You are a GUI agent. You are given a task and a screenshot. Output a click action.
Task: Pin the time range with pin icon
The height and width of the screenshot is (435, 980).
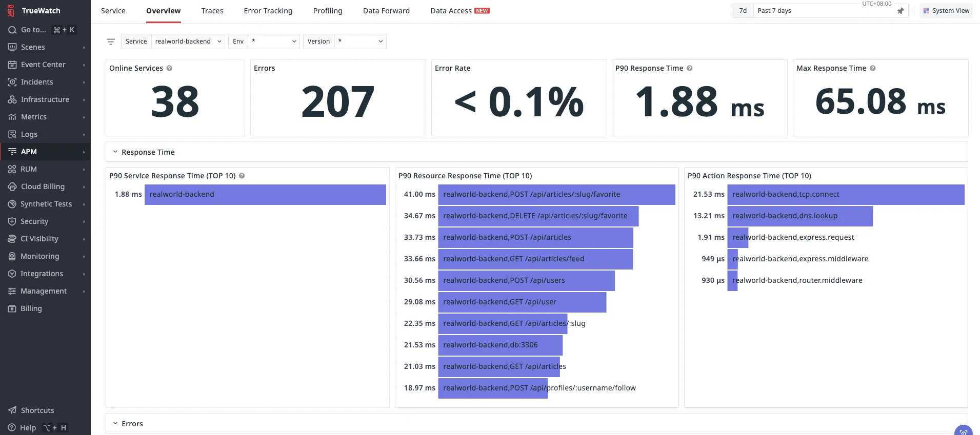901,11
